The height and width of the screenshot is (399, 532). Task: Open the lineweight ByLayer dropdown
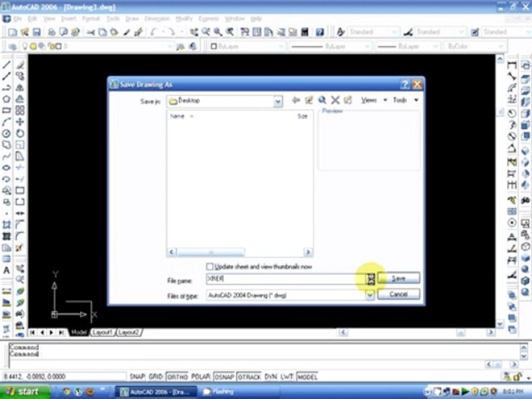[436, 46]
